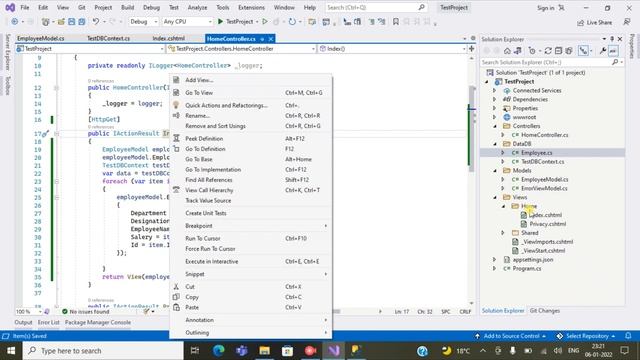Expand Shared folder in Solution Explorer

click(x=503, y=233)
